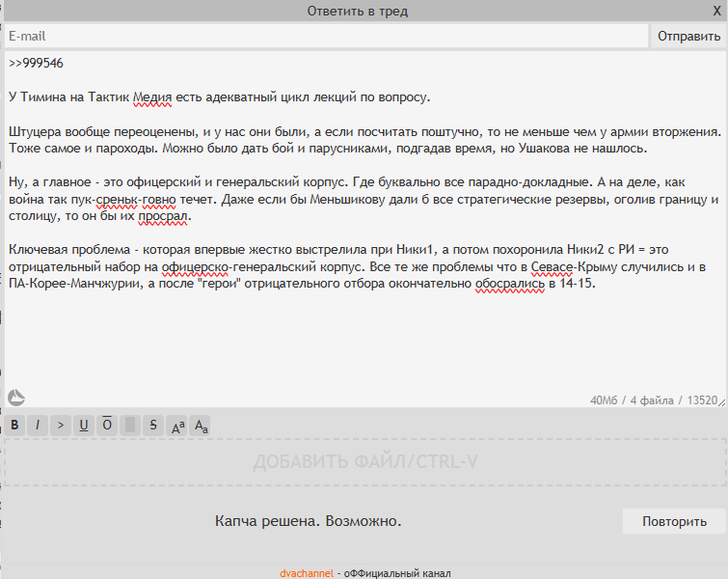The image size is (728, 579).
Task: Click the textarea resize handle corner
Action: [x=722, y=402]
